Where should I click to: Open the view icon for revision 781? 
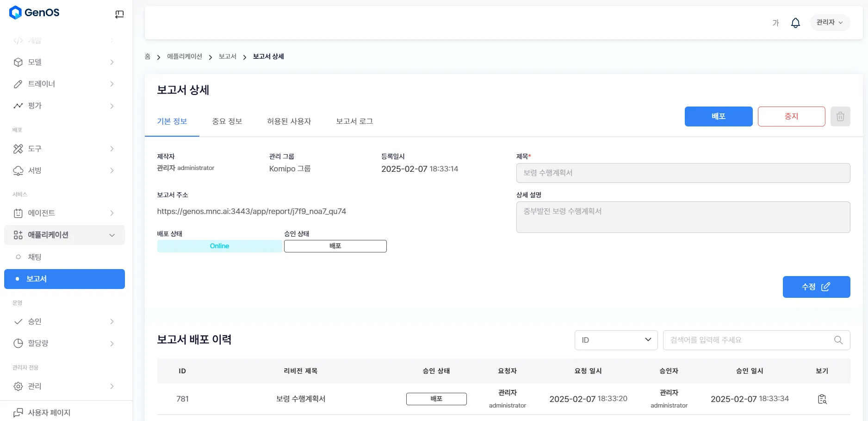(822, 399)
